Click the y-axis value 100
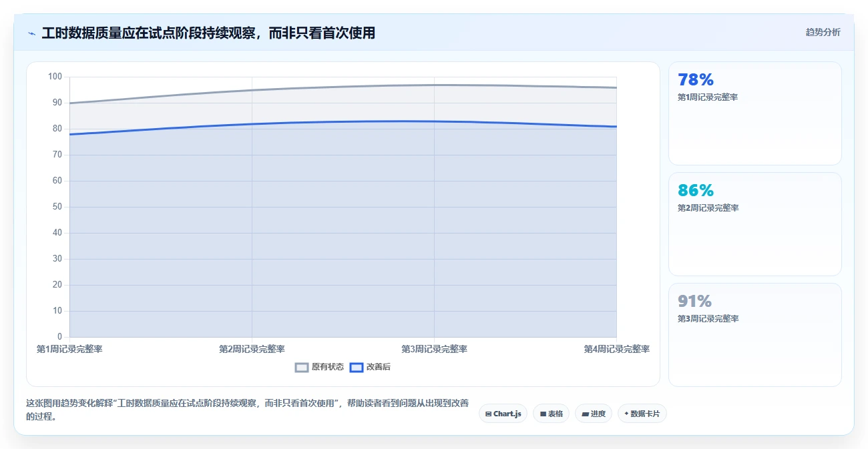This screenshot has height=449, width=868. click(x=55, y=77)
